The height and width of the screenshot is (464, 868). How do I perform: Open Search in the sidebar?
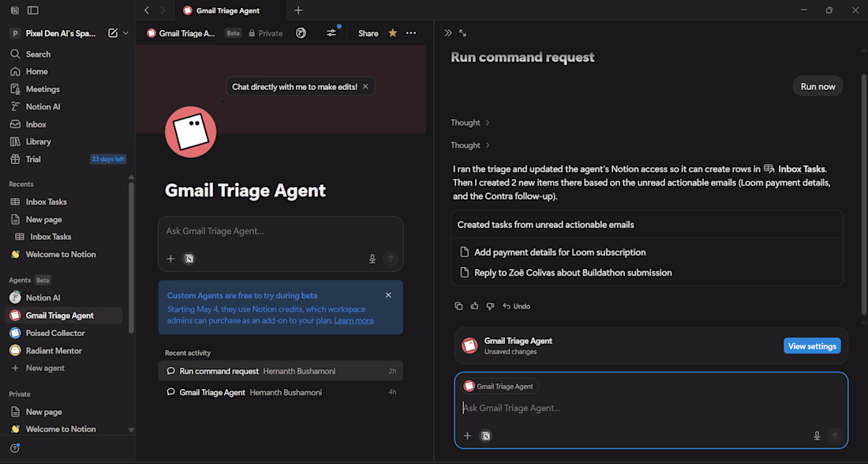[68, 54]
